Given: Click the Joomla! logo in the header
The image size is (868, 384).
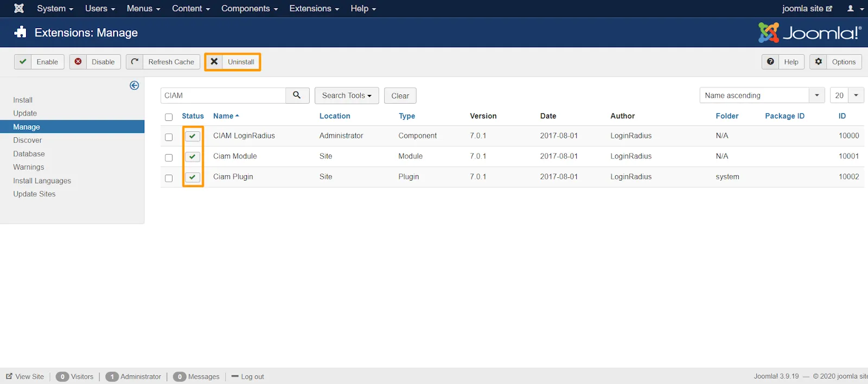Looking at the screenshot, I should pyautogui.click(x=809, y=33).
